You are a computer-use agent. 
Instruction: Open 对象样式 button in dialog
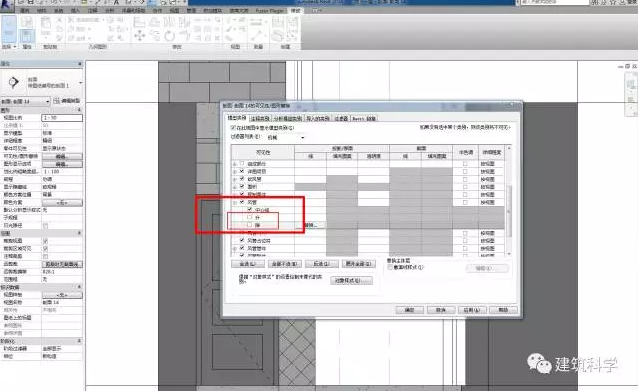351,280
